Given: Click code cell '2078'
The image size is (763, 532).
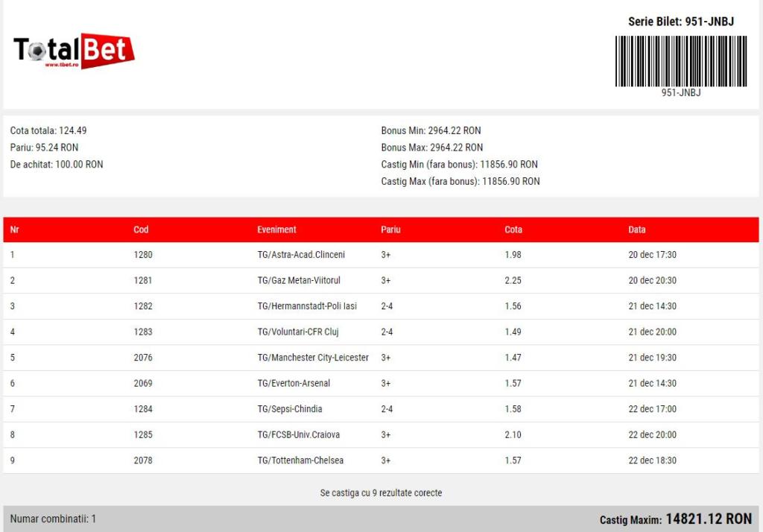Looking at the screenshot, I should click(x=143, y=460).
